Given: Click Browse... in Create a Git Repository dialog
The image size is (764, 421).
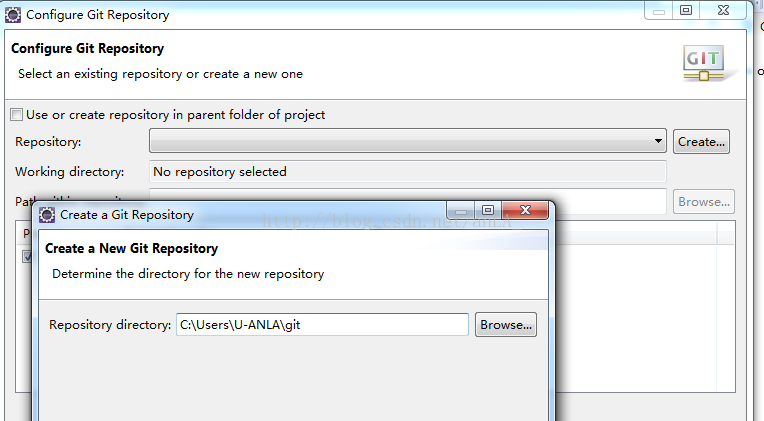Looking at the screenshot, I should coord(506,325).
